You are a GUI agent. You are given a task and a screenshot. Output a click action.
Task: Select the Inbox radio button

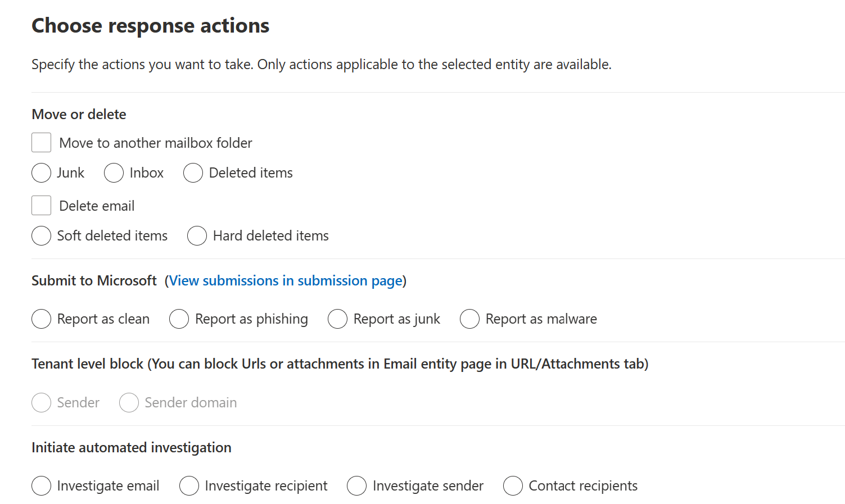point(114,173)
